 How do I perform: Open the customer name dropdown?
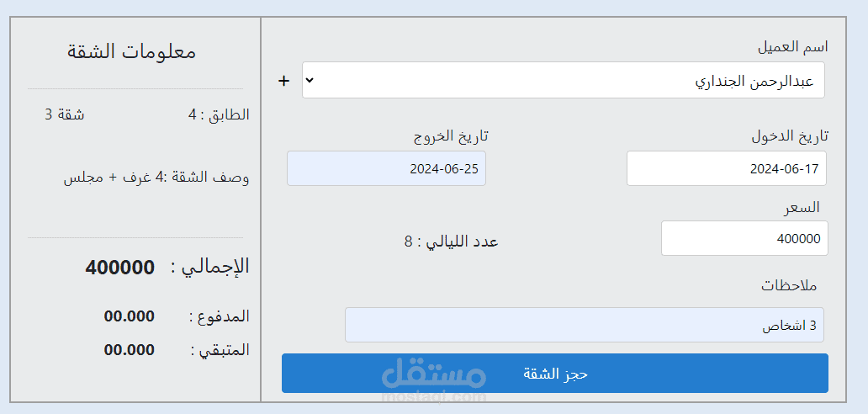point(564,80)
